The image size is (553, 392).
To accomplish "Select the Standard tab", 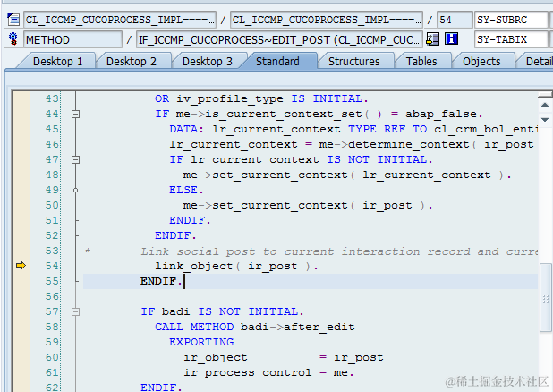I will pyautogui.click(x=277, y=62).
